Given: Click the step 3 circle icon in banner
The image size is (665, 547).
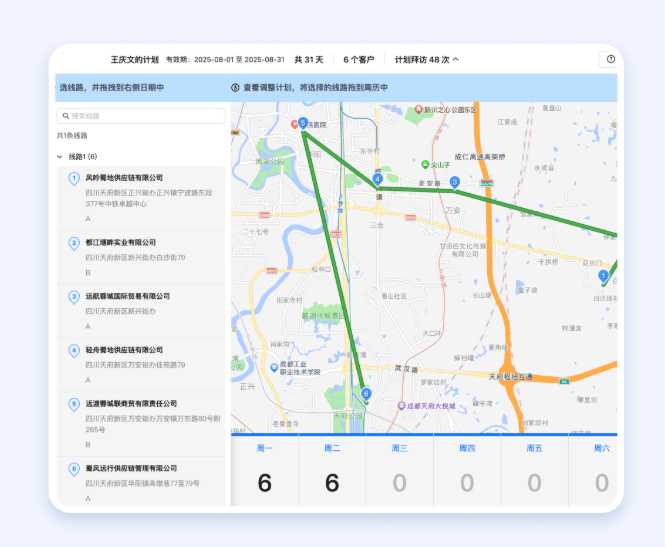Looking at the screenshot, I should 235,87.
